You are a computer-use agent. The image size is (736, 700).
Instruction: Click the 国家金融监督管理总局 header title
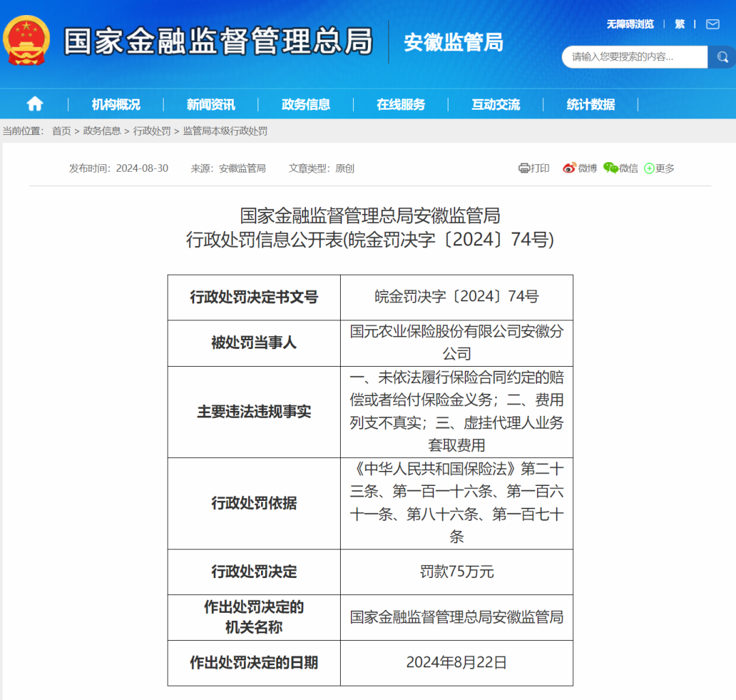pyautogui.click(x=218, y=42)
